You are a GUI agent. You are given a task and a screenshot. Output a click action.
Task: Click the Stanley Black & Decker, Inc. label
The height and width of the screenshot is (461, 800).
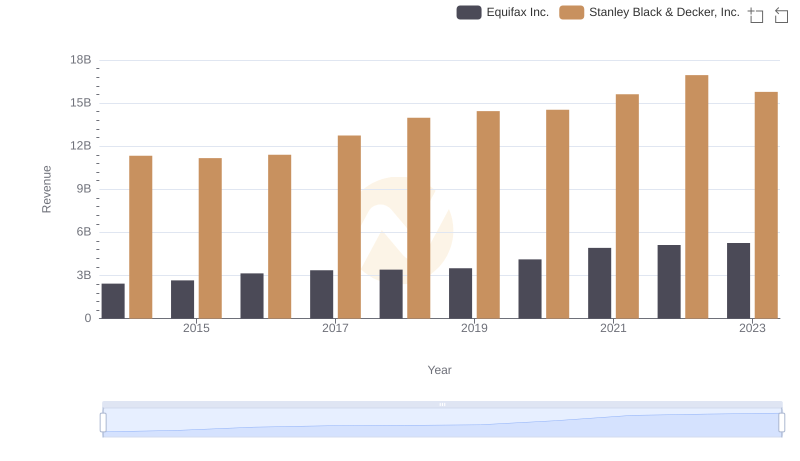(x=664, y=12)
